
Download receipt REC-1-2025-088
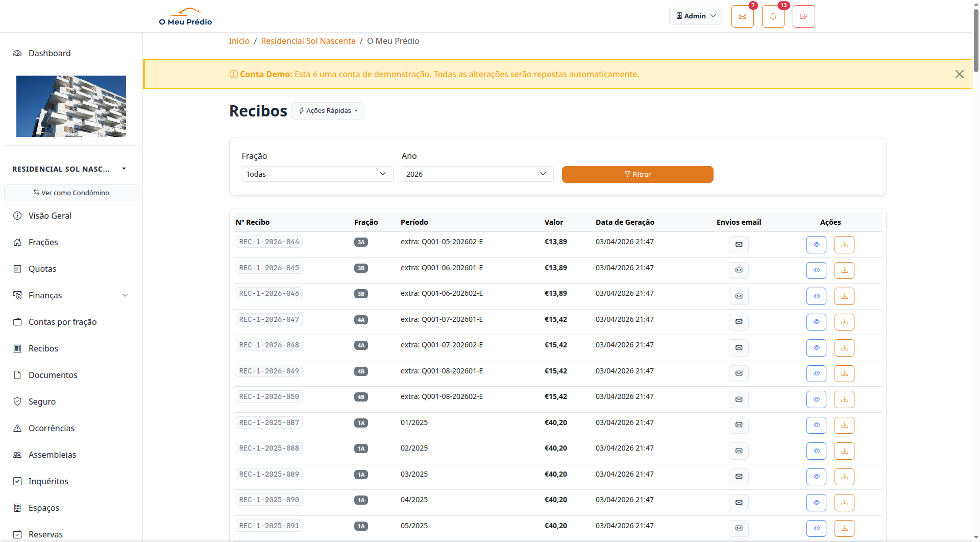point(844,451)
